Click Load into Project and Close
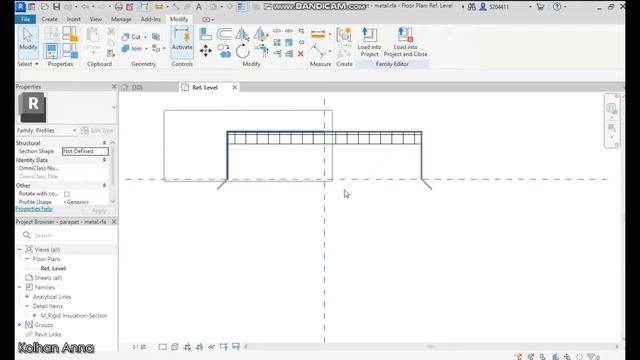Screen dimensions: 640x360 pyautogui.click(x=405, y=42)
